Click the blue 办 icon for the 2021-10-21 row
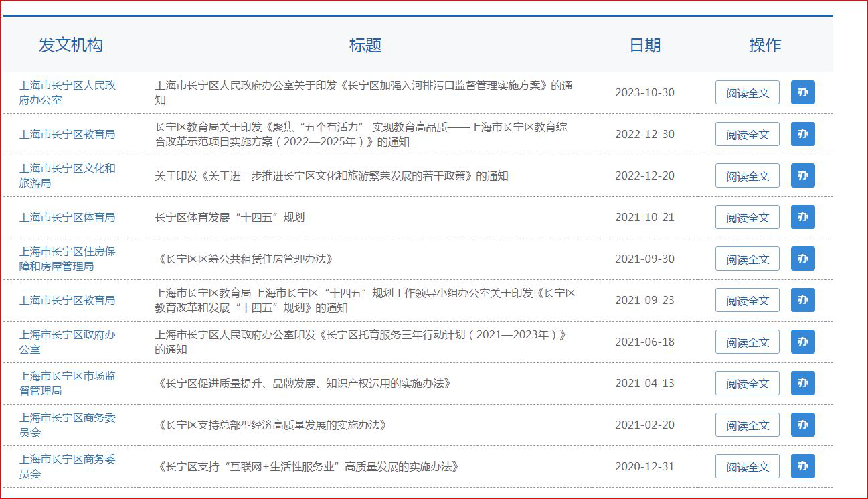 pyautogui.click(x=803, y=217)
